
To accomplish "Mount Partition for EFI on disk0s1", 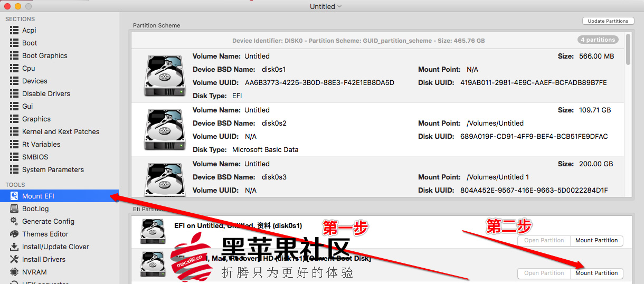I will pyautogui.click(x=596, y=240).
